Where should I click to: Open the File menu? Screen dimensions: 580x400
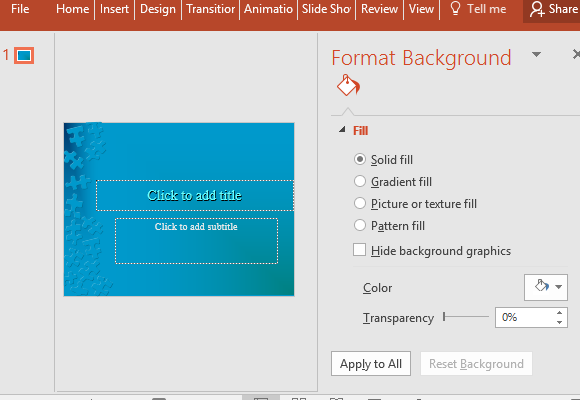click(x=20, y=9)
